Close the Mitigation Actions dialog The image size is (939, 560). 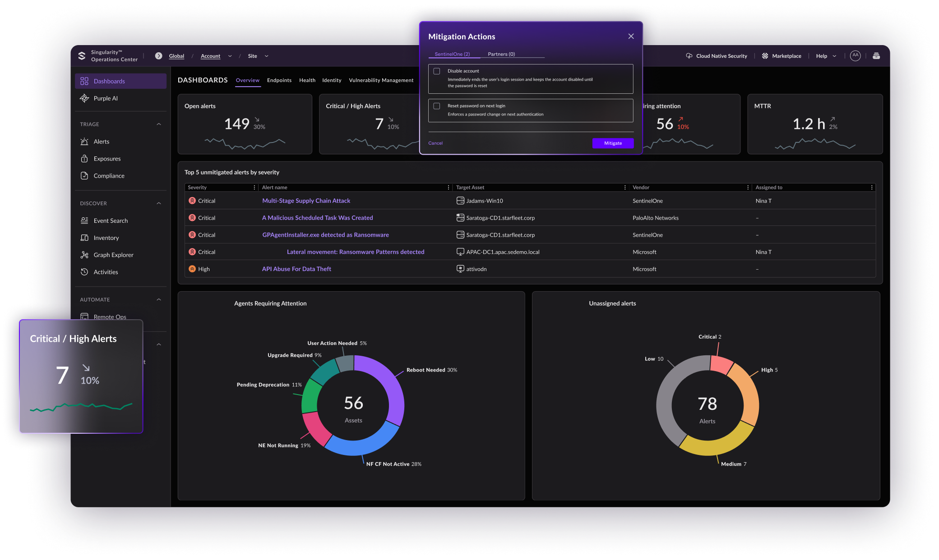631,37
